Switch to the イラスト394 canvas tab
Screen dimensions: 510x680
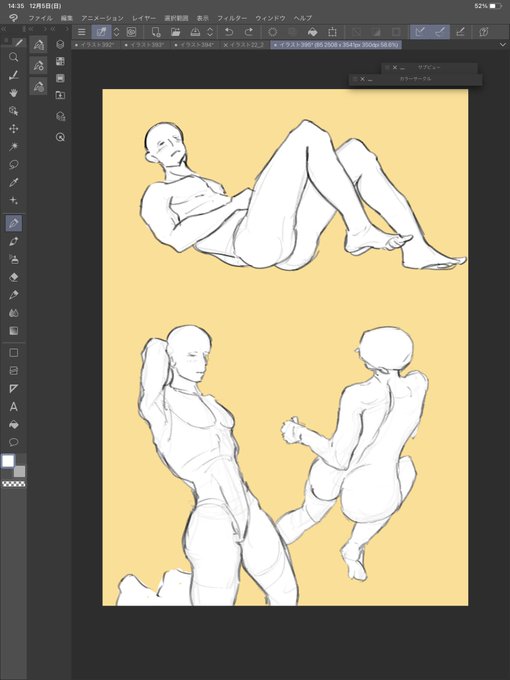click(x=196, y=45)
